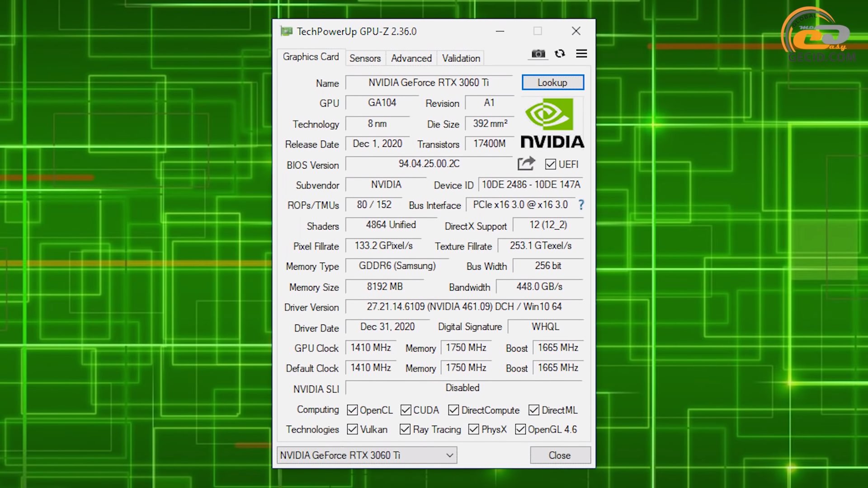Click the GPU-Z title bar app icon

[x=286, y=31]
